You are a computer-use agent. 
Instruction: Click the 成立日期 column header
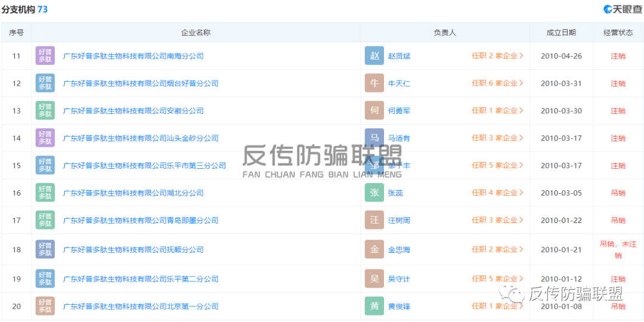pyautogui.click(x=561, y=33)
